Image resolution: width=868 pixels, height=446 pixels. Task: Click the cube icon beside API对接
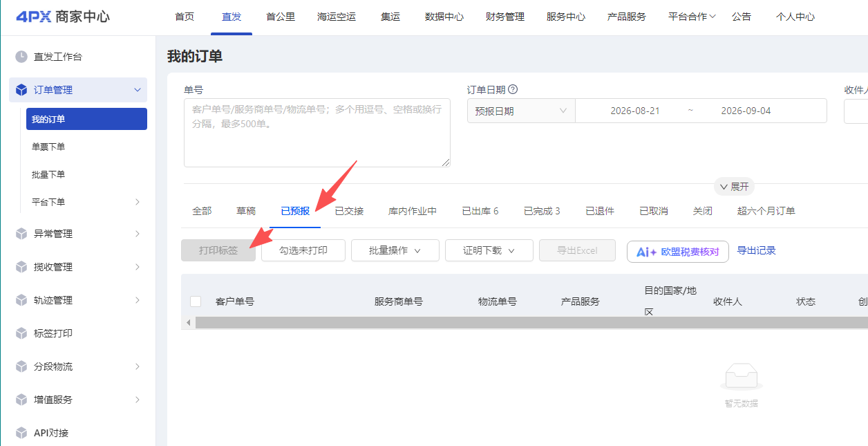[x=21, y=433]
